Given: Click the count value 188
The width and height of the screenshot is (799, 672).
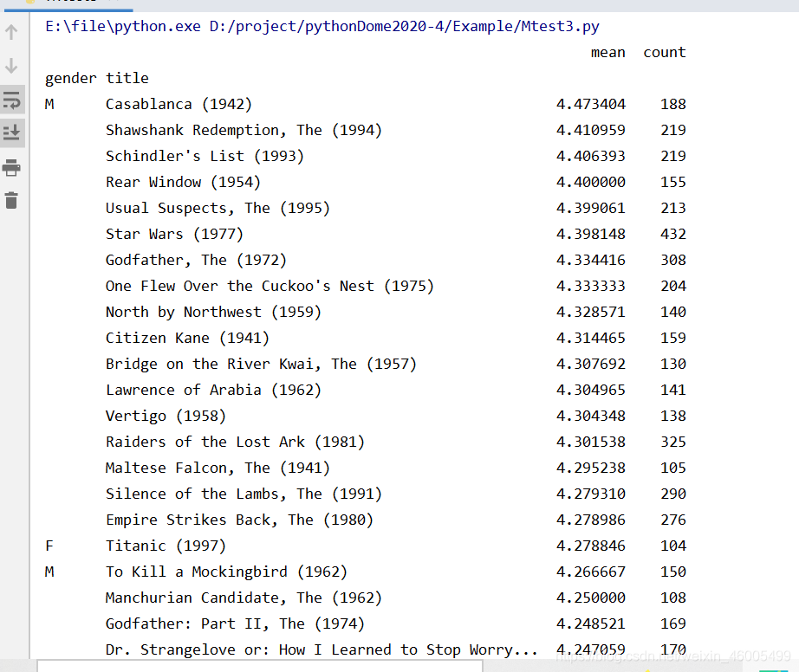Looking at the screenshot, I should coord(673,105).
